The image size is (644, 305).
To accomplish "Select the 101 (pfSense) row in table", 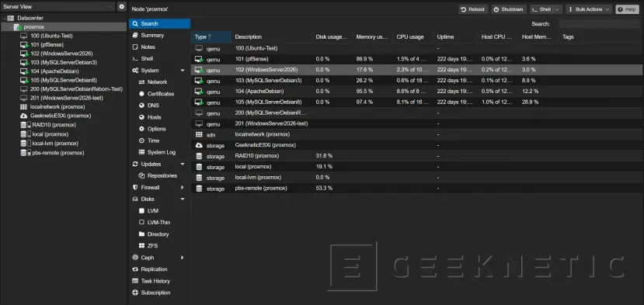I will click(416, 59).
